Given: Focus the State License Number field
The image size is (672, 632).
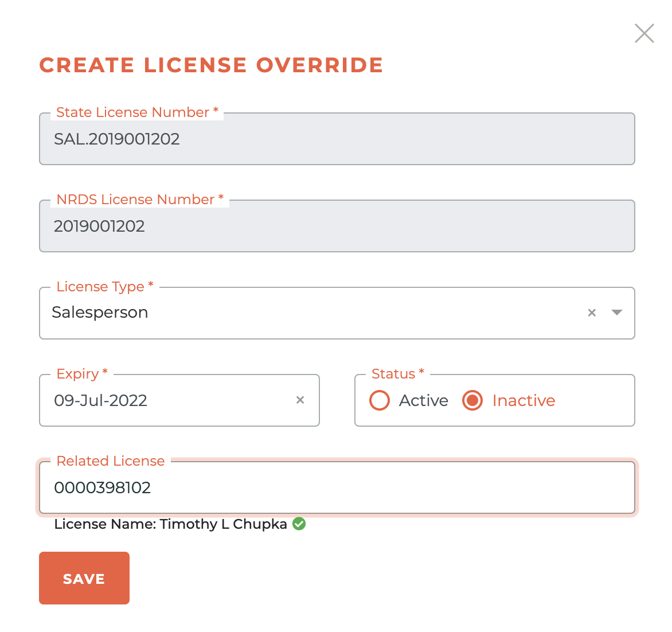Looking at the screenshot, I should pos(337,139).
